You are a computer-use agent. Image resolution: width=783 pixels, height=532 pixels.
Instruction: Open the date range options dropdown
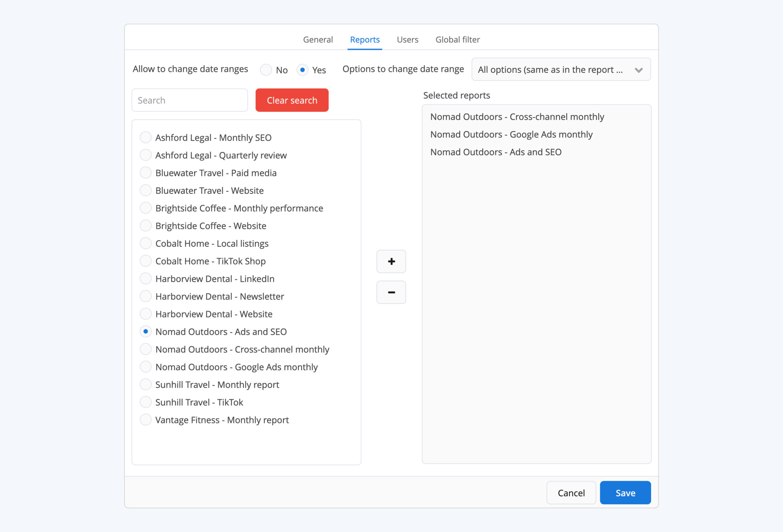click(561, 69)
